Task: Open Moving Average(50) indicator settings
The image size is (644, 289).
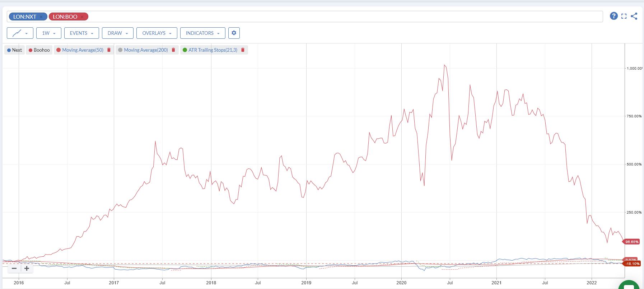Action: click(x=83, y=50)
